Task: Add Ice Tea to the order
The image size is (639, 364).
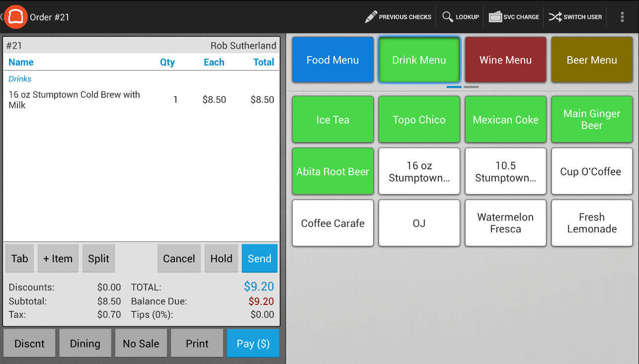Action: [x=332, y=120]
